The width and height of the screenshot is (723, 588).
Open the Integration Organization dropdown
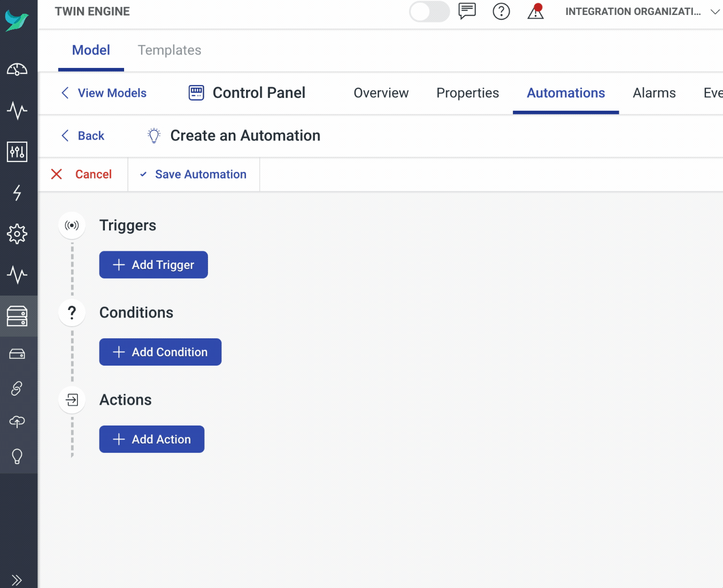click(x=642, y=11)
